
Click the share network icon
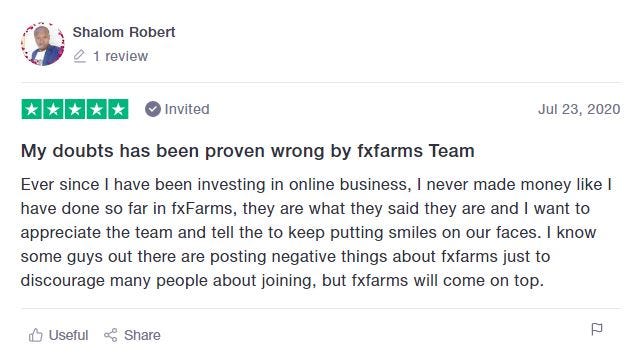point(110,335)
